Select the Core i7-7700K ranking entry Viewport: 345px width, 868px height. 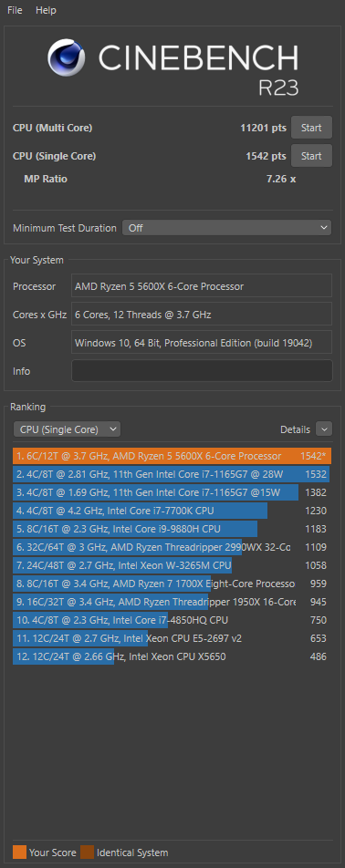pyautogui.click(x=172, y=511)
